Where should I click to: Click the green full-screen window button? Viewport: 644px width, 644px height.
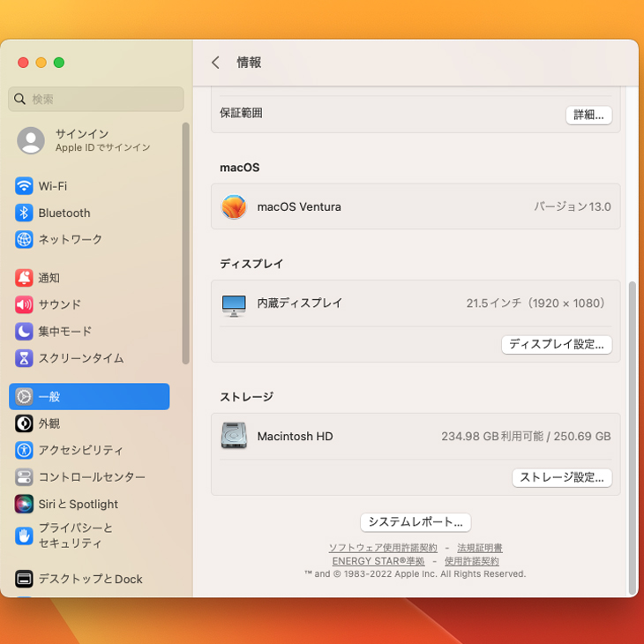tap(59, 63)
